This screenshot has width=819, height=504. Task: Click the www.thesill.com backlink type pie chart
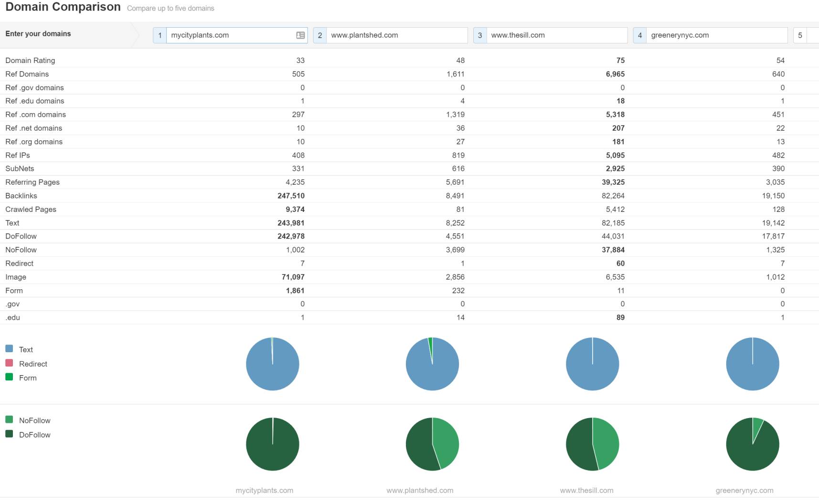[x=593, y=364]
